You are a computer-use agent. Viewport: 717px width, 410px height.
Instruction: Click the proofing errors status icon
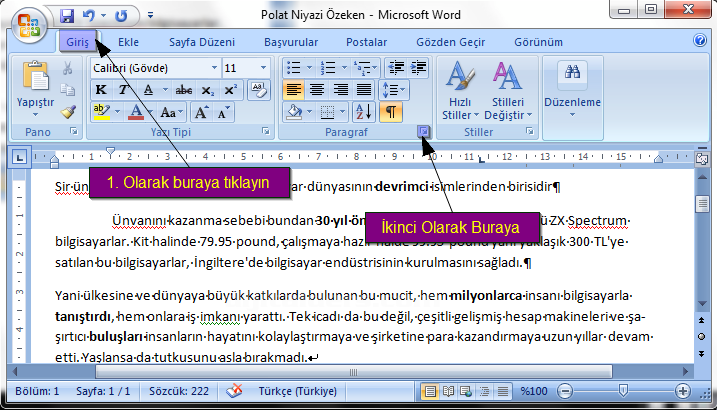(235, 391)
